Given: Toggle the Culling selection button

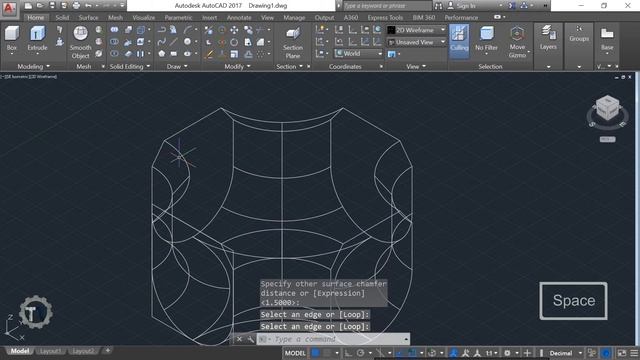Looking at the screenshot, I should coord(459,40).
